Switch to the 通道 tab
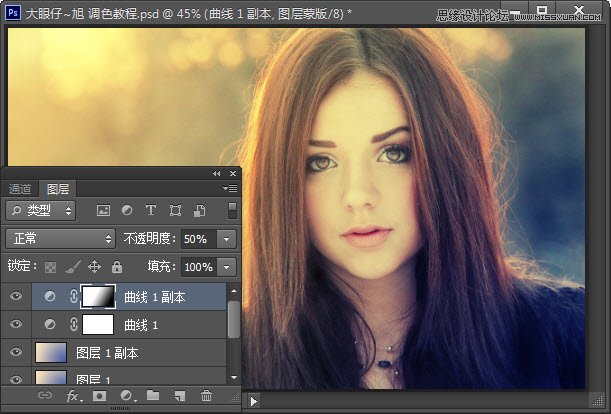 [20, 188]
